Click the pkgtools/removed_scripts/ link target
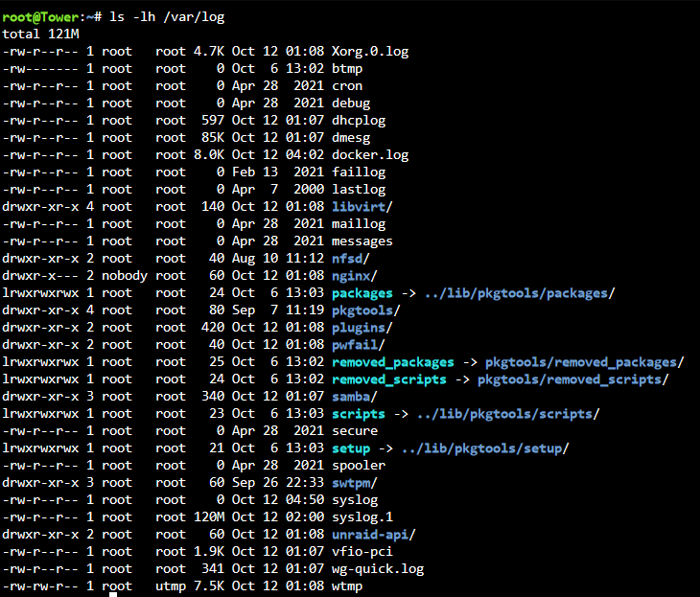Viewport: 700px width, 597px height. (x=573, y=379)
